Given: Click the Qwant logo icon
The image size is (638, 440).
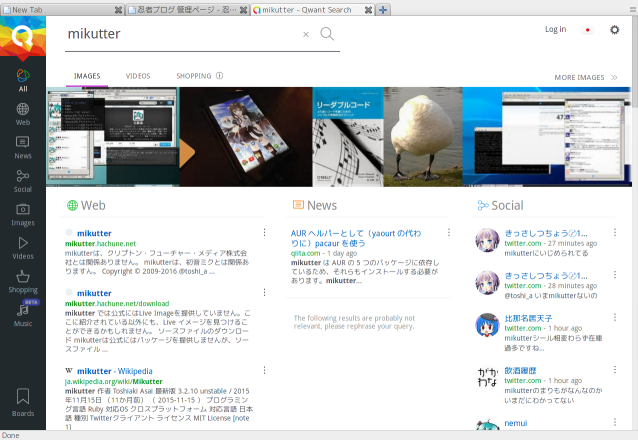Looking at the screenshot, I should (x=22, y=36).
